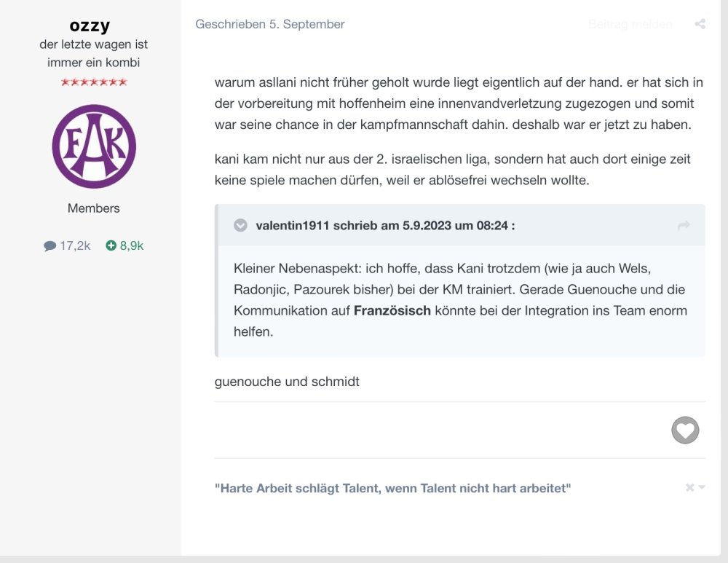Click the share post icon
728x563 pixels.
tap(700, 24)
